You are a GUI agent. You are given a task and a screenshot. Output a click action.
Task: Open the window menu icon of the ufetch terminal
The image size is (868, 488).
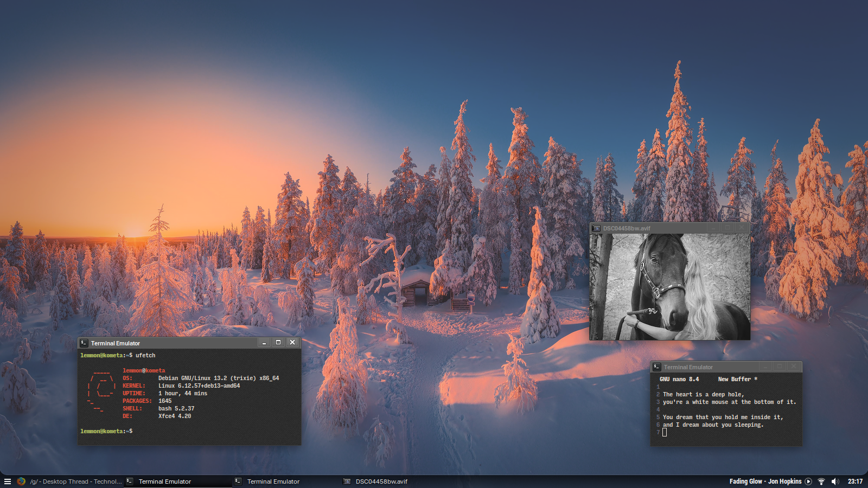point(84,343)
